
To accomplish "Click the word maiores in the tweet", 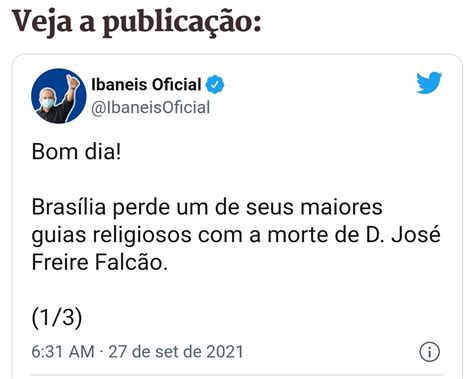I will pos(341,207).
